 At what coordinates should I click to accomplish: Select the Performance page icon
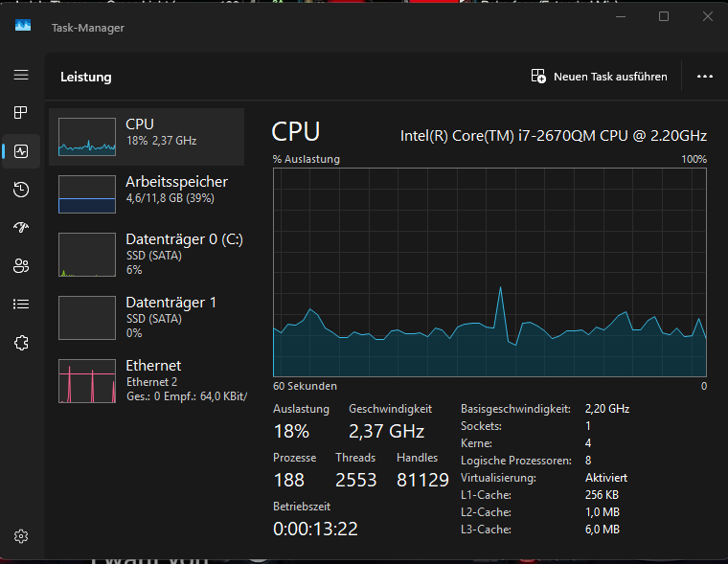point(21,151)
